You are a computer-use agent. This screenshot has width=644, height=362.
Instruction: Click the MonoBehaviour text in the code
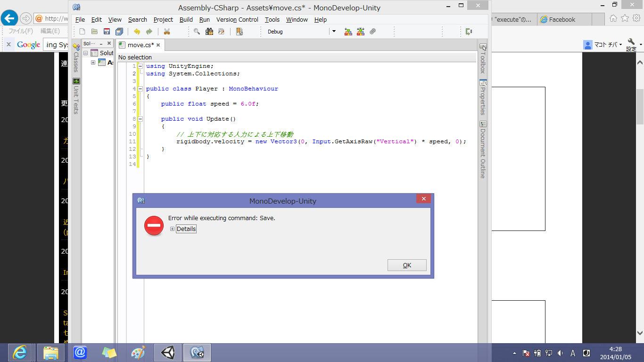tap(253, 89)
